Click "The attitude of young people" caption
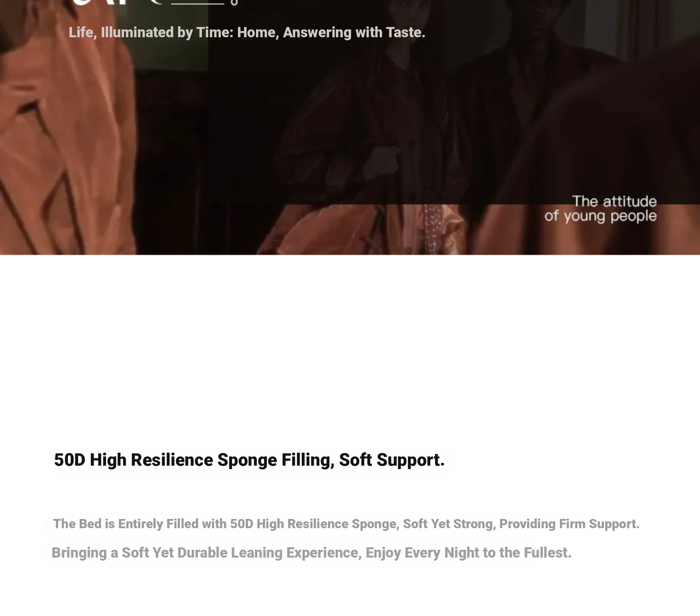700x616 pixels. pos(600,209)
